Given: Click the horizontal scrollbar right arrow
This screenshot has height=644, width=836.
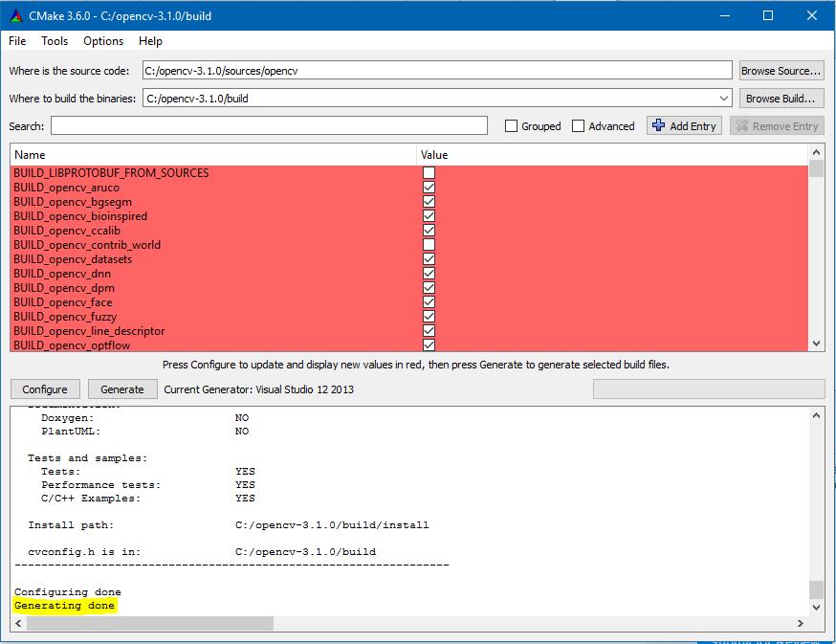Looking at the screenshot, I should (x=802, y=623).
